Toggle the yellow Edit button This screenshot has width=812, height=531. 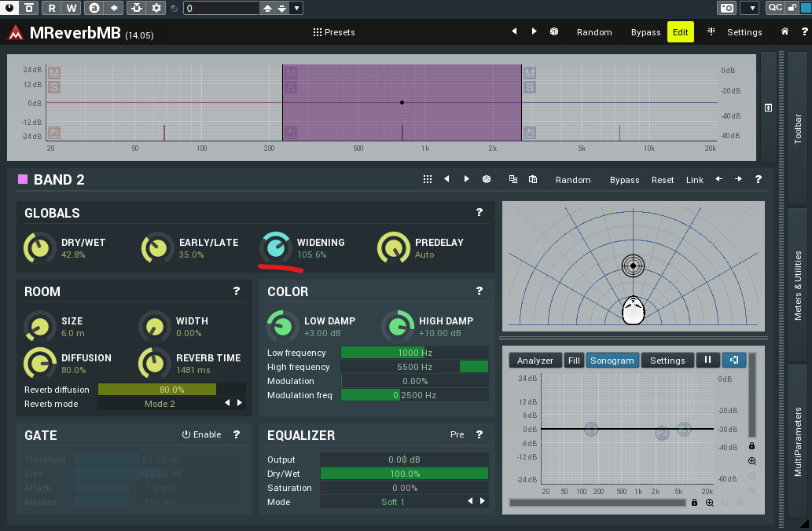tap(680, 32)
